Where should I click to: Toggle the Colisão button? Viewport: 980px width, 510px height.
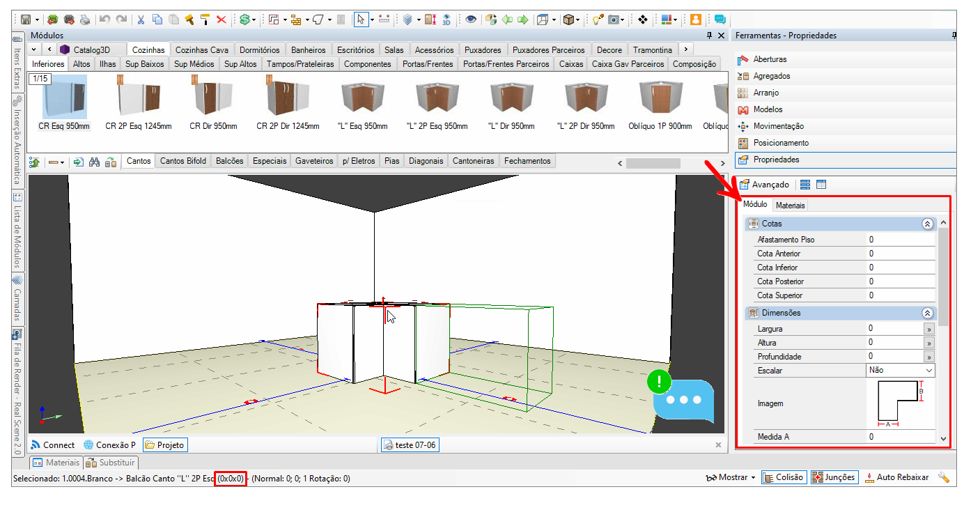coord(784,477)
